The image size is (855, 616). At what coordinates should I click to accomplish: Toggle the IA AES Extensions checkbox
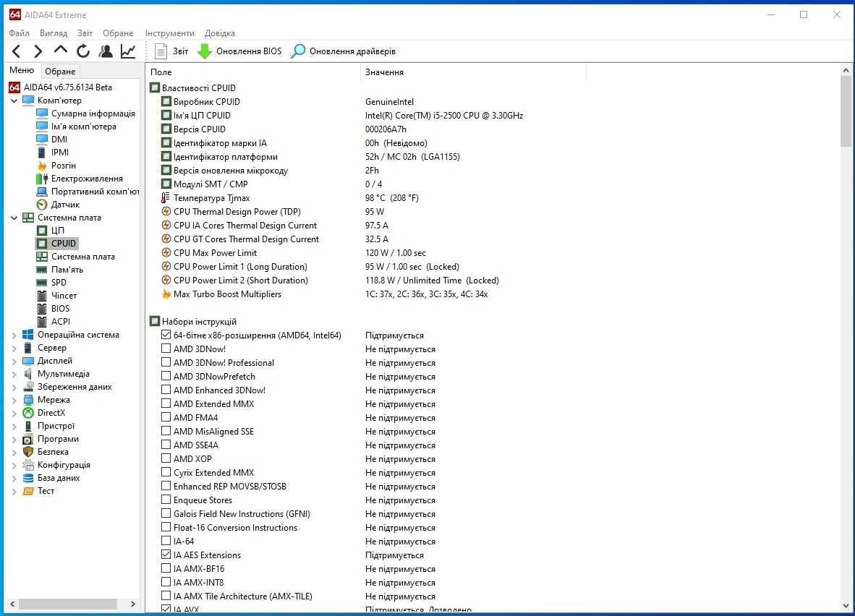coord(166,555)
